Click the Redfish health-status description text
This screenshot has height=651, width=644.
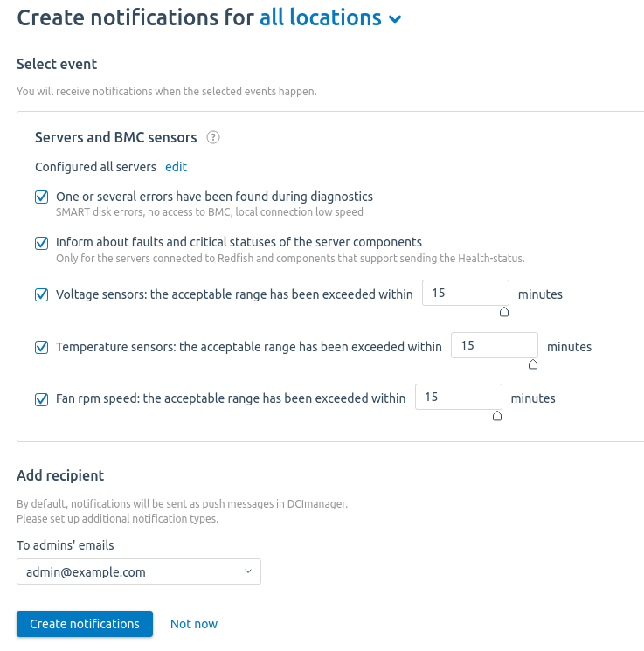tap(290, 259)
